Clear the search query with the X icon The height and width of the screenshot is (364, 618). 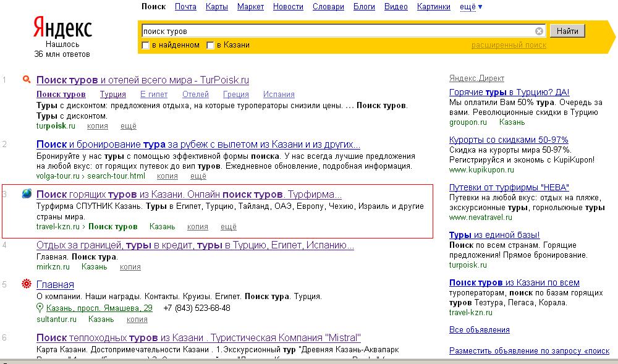point(539,31)
